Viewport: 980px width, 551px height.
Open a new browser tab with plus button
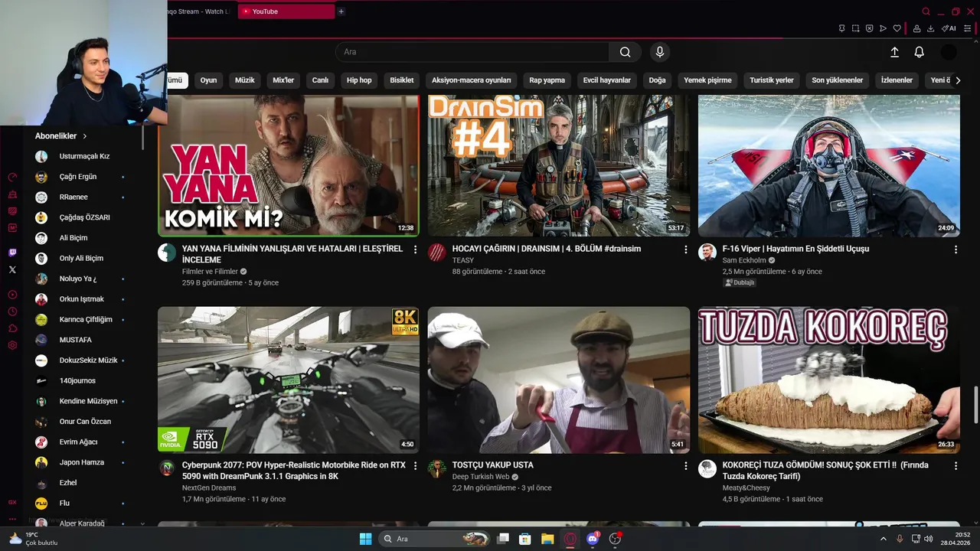[x=341, y=11]
